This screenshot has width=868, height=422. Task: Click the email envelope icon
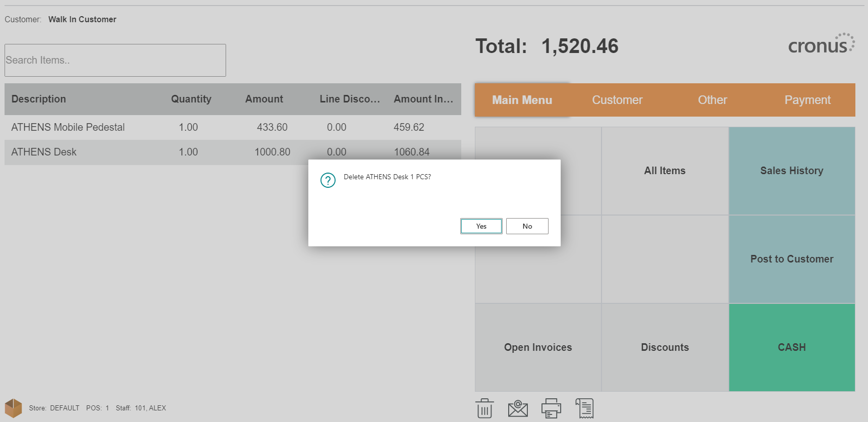pos(518,408)
